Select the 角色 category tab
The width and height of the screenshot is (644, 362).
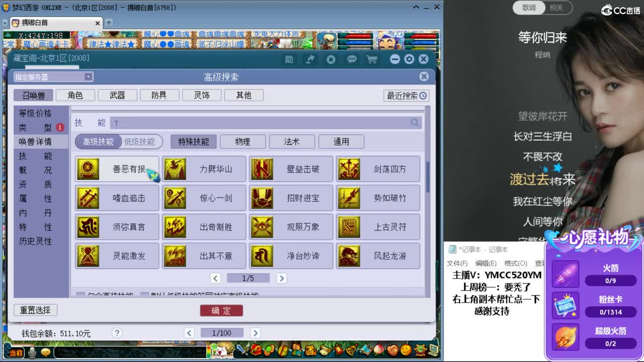75,95
